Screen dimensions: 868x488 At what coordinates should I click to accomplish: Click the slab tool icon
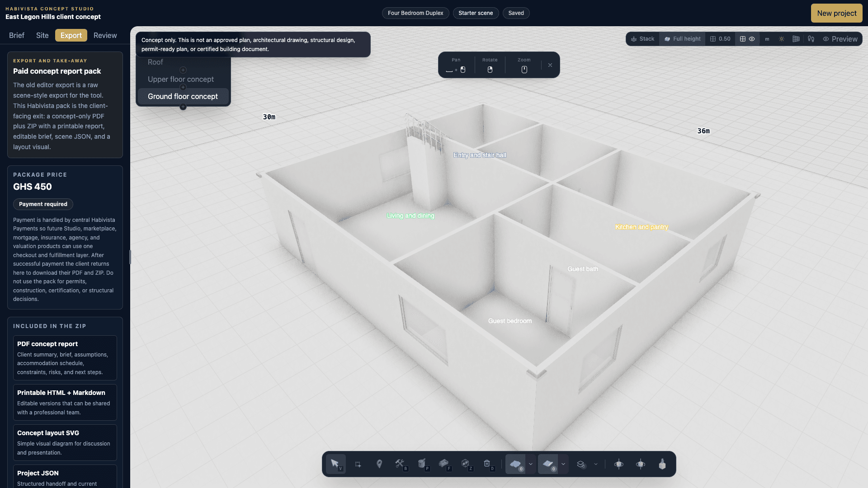click(515, 464)
